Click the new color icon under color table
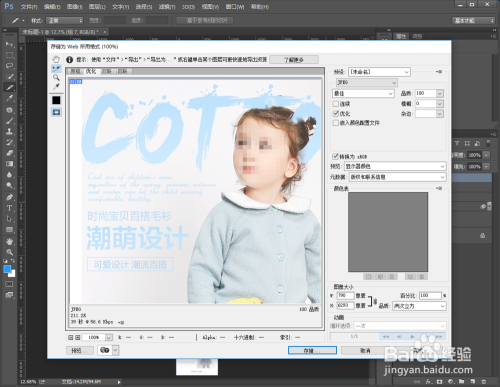The image size is (500, 387). point(411,277)
